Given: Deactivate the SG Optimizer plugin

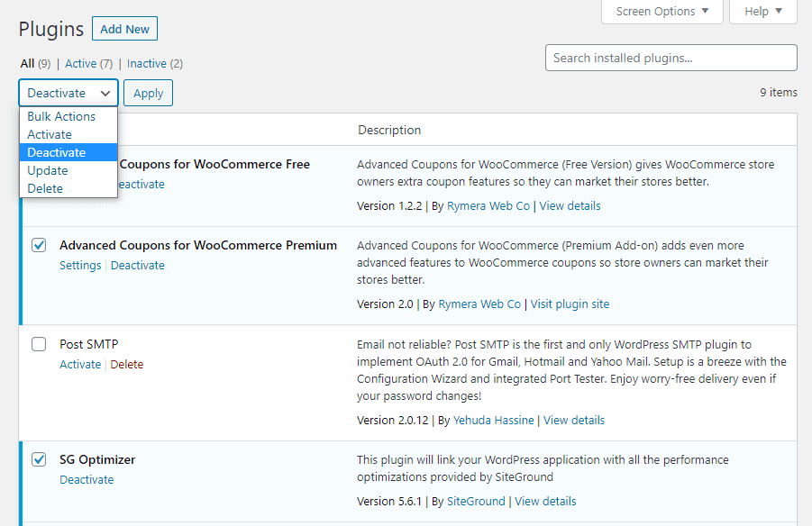Looking at the screenshot, I should point(87,479).
